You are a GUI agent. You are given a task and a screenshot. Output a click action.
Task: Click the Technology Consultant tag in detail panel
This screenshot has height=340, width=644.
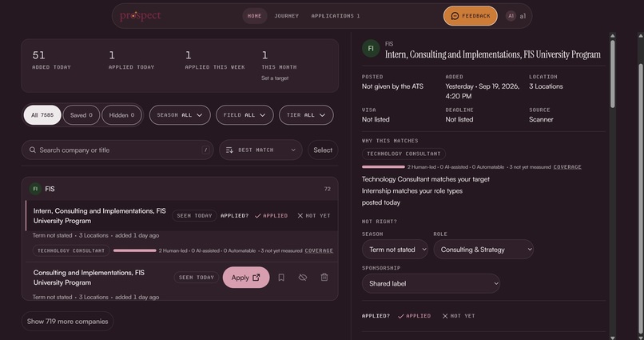403,154
